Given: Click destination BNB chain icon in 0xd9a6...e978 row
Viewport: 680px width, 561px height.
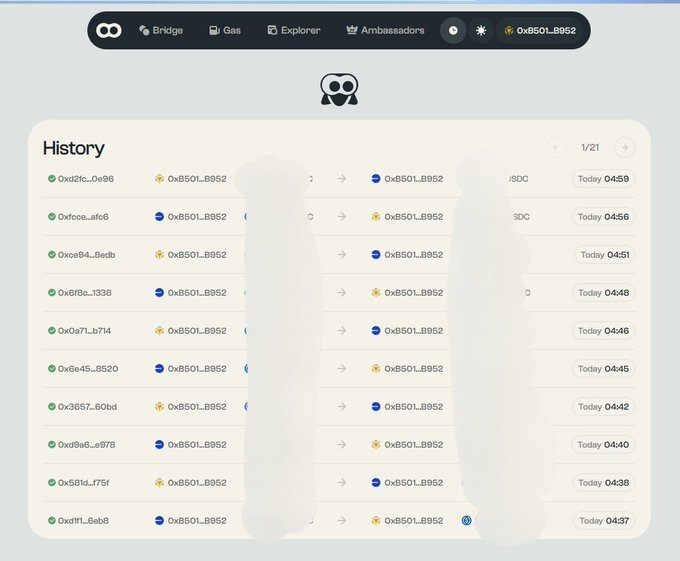Looking at the screenshot, I should pos(376,444).
